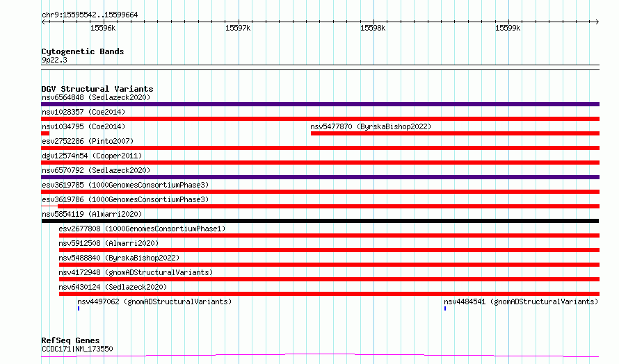Select the red nsv5477870 variant bar
This screenshot has height=364, width=619.
point(455,133)
